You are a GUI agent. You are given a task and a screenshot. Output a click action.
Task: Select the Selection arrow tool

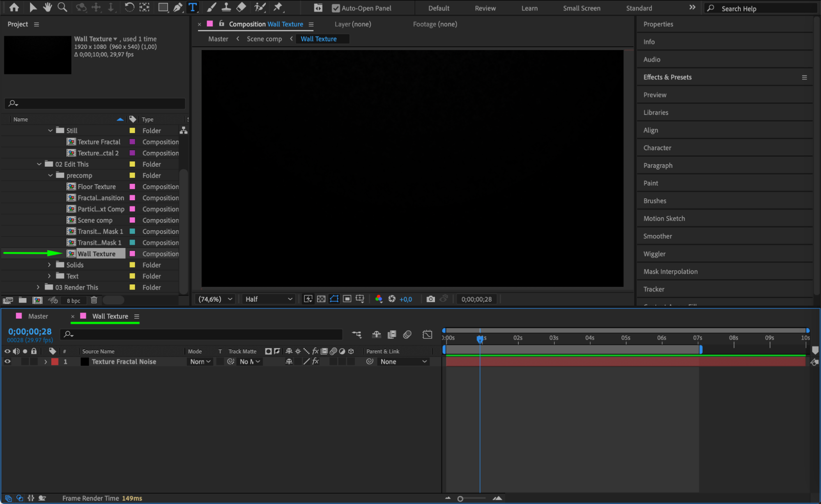(33, 7)
